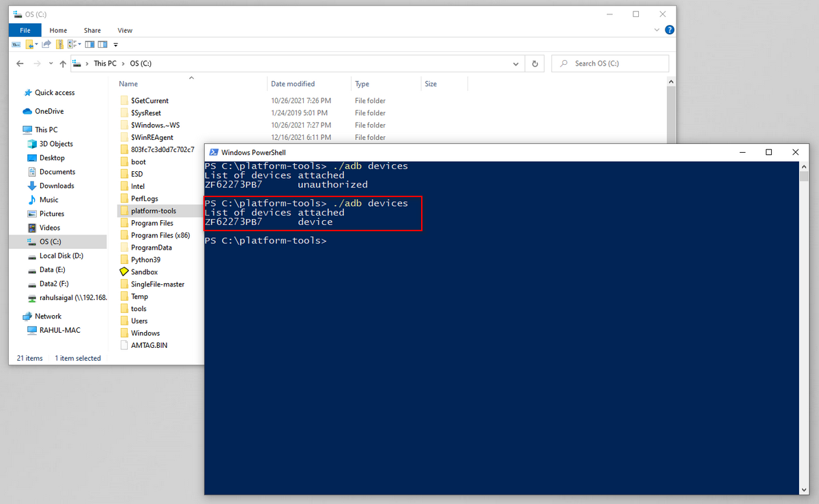
Task: Refresh the OS (C:) folder view
Action: 534,63
